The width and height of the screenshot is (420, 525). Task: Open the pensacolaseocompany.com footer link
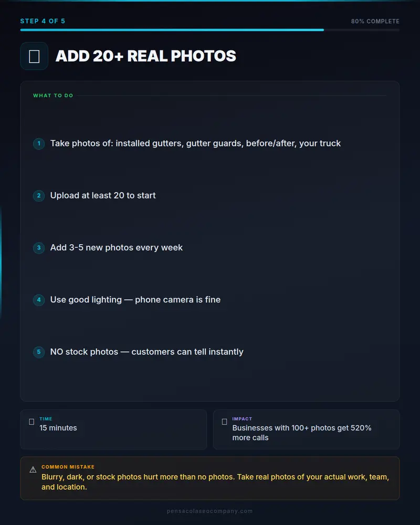point(209,511)
